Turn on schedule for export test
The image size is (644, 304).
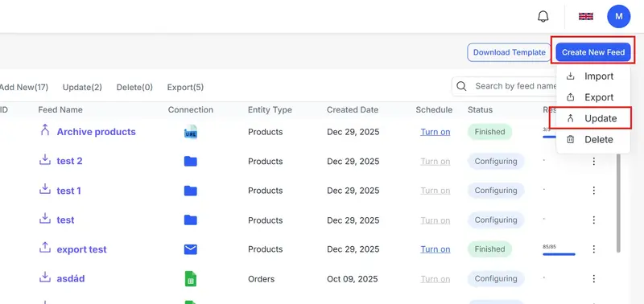pos(436,249)
